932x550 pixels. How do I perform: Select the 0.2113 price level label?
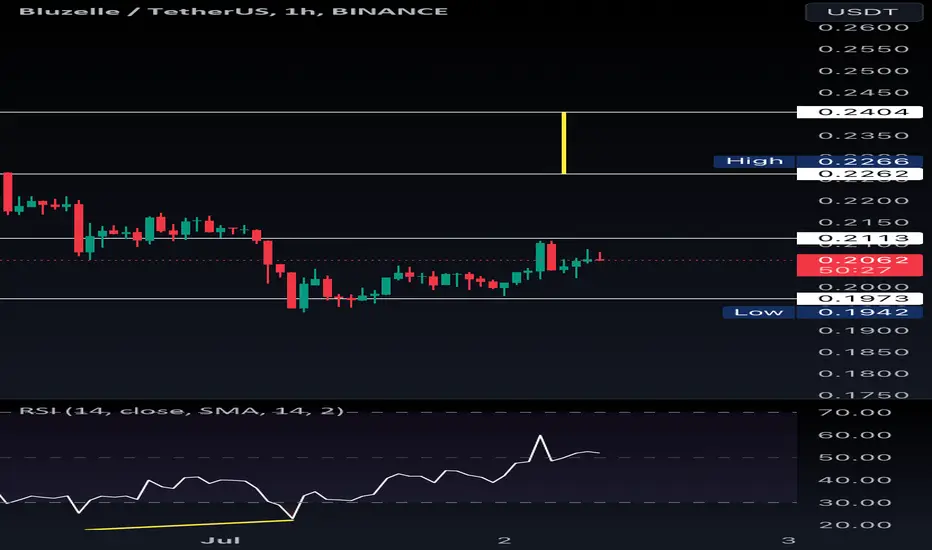click(859, 238)
